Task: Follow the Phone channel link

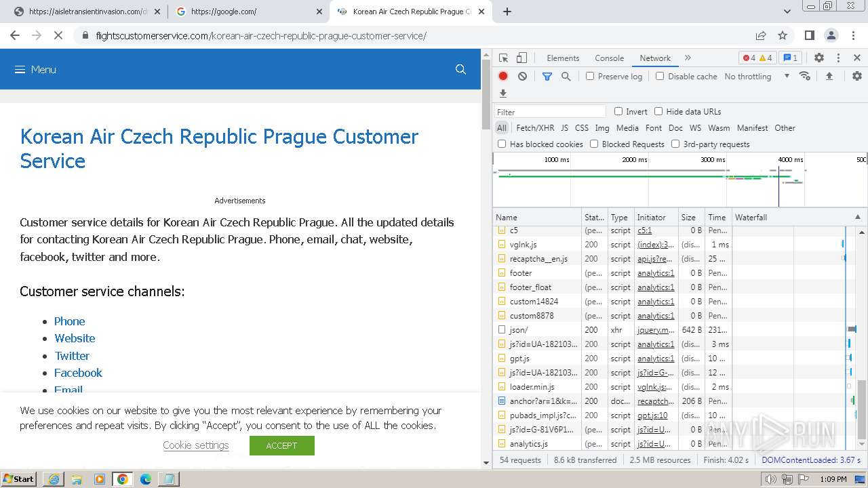Action: point(70,321)
